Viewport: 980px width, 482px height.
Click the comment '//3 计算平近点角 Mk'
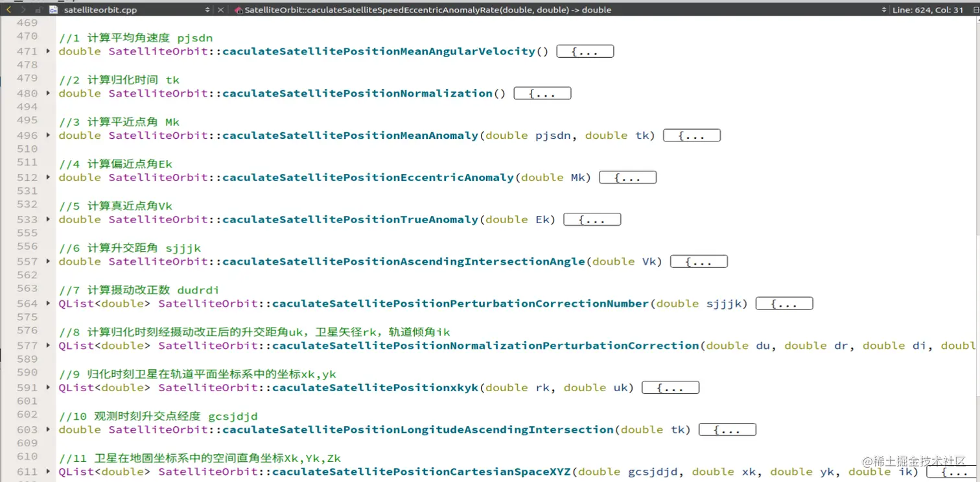(x=119, y=122)
